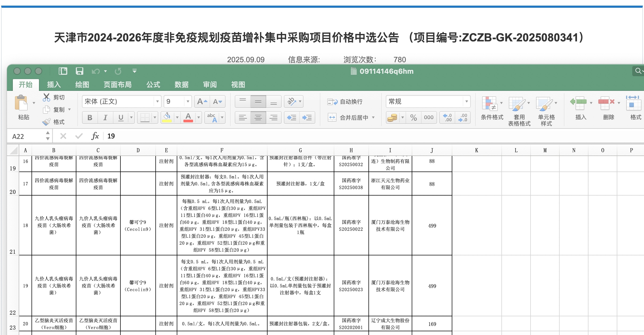Apply the yellow fill color bucket
The image size is (644, 335).
click(167, 118)
